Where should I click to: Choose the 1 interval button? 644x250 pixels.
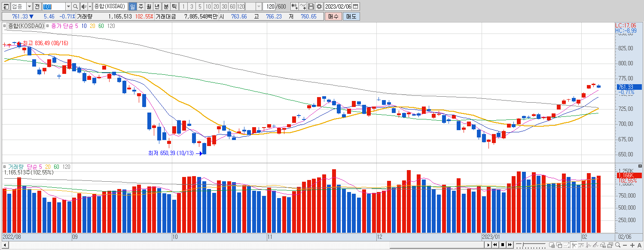point(183,6)
